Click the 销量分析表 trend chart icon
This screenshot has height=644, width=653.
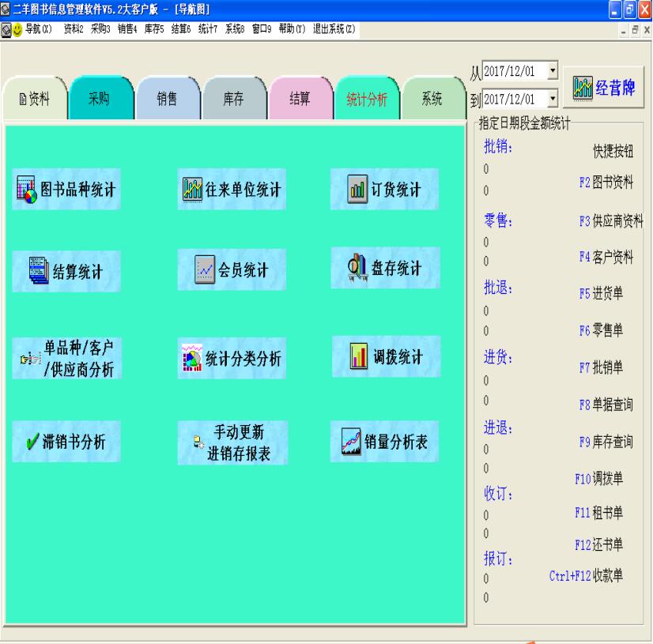tap(351, 441)
